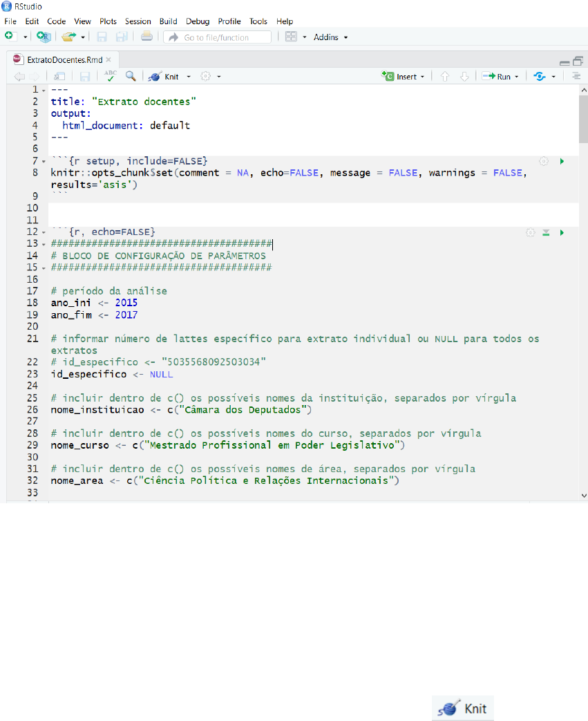Click the Run button
Viewport: 588px width, 721px height.
tap(497, 76)
